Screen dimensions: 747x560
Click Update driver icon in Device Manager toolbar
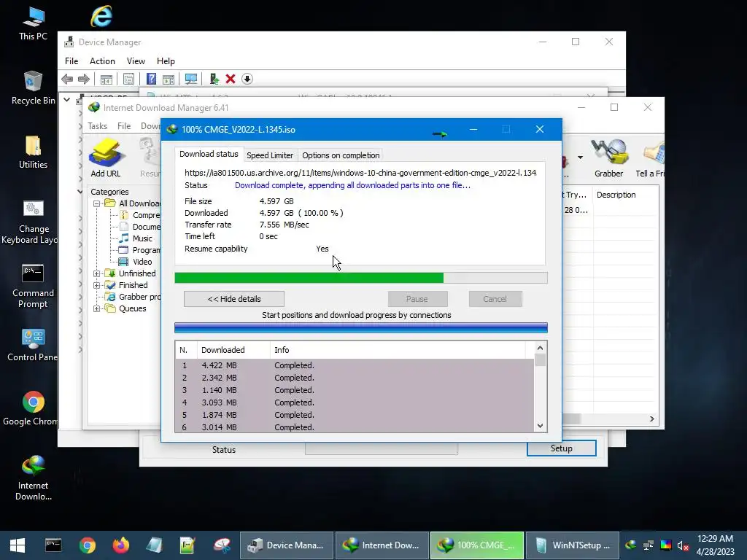[214, 79]
